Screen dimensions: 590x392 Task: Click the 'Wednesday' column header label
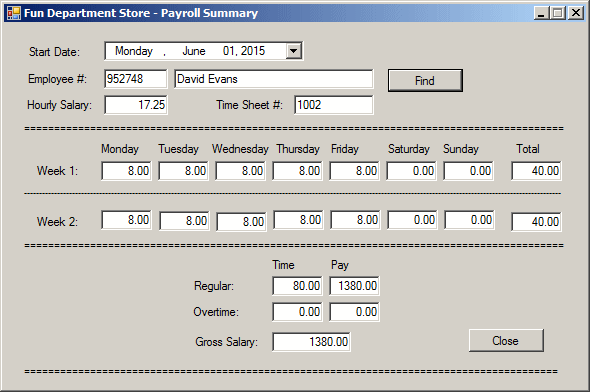click(240, 149)
